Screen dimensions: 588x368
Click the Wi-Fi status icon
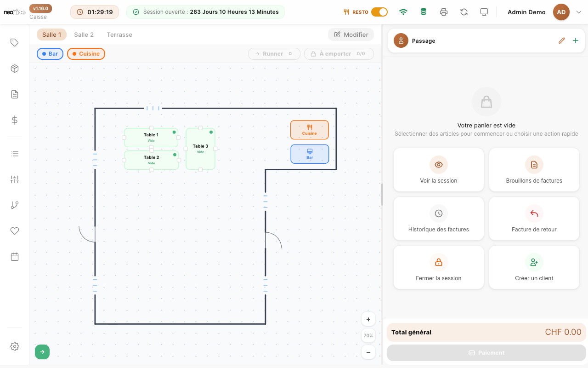[403, 12]
